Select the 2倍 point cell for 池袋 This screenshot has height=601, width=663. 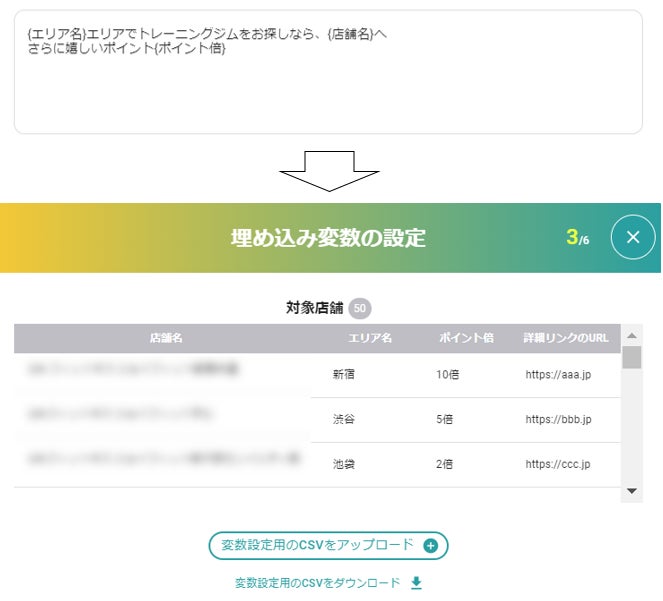(x=444, y=464)
